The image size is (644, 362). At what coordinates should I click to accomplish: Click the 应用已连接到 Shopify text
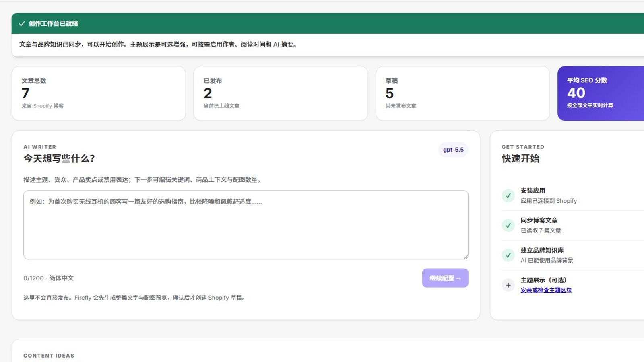(x=549, y=201)
